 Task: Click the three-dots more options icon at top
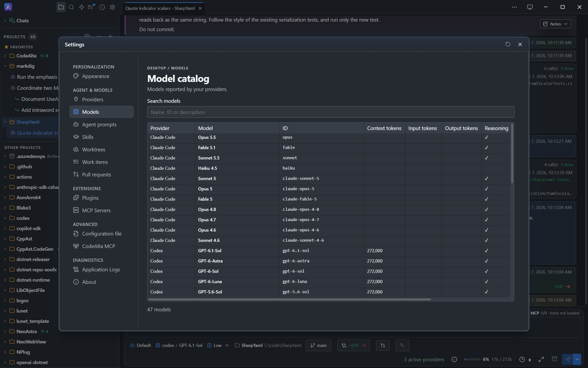(514, 7)
